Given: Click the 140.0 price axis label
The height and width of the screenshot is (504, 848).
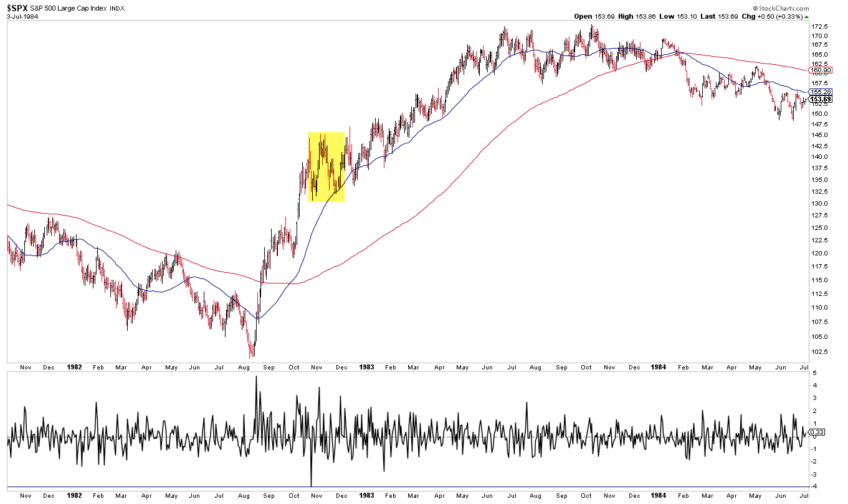Looking at the screenshot, I should (821, 157).
